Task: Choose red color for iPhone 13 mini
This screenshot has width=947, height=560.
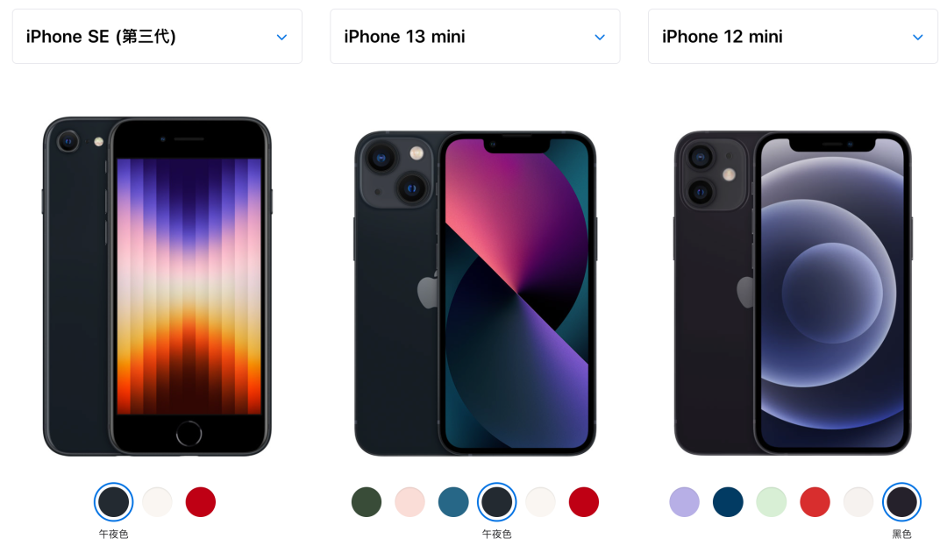Action: coord(584,501)
